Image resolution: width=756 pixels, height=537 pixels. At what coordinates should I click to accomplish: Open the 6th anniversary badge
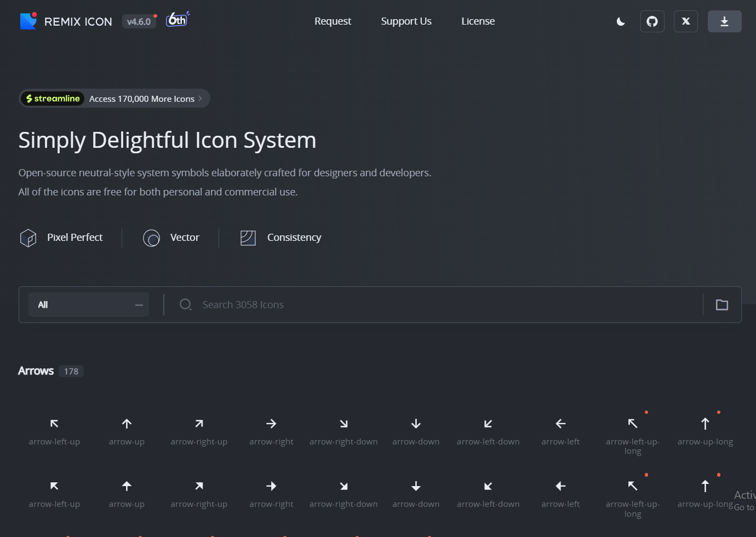pyautogui.click(x=177, y=20)
